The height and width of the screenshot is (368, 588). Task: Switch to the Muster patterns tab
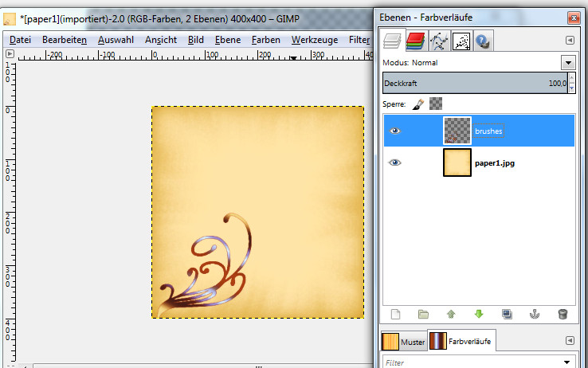tap(404, 342)
